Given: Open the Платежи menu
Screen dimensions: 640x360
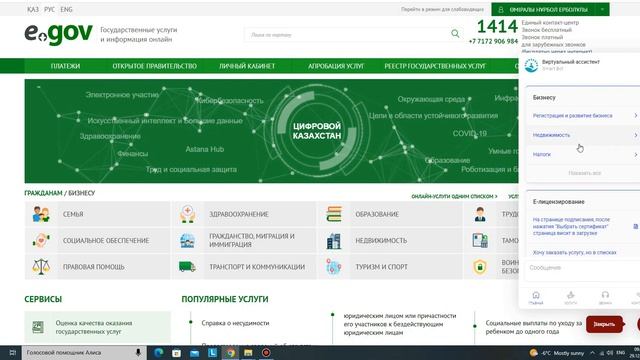Looking at the screenshot, I should coord(65,66).
